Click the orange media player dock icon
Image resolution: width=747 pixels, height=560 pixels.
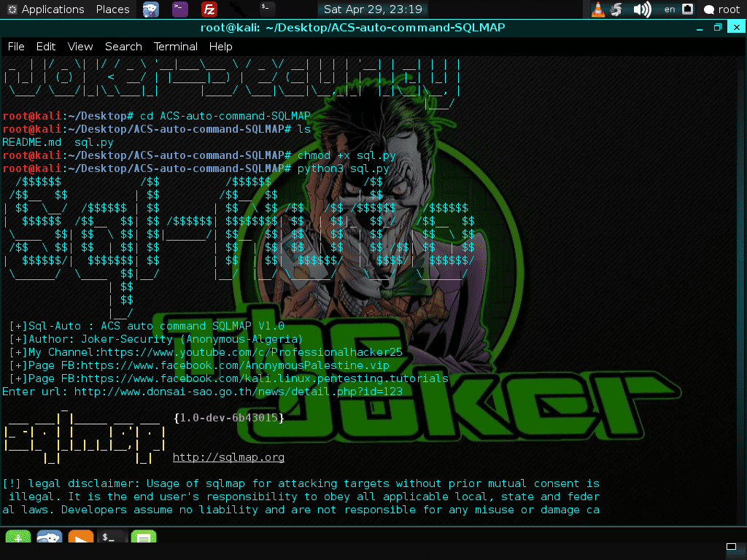coord(80,540)
